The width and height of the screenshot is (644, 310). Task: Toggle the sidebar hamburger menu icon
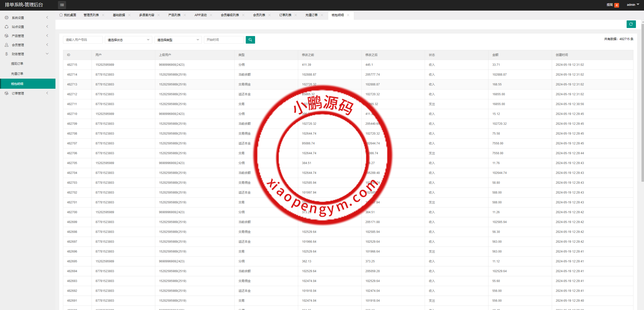[62, 5]
